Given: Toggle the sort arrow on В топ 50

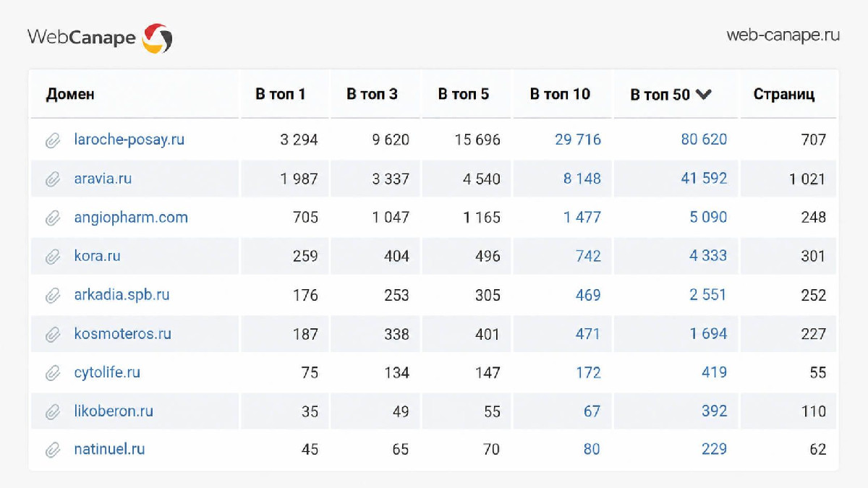Looking at the screenshot, I should click(704, 94).
